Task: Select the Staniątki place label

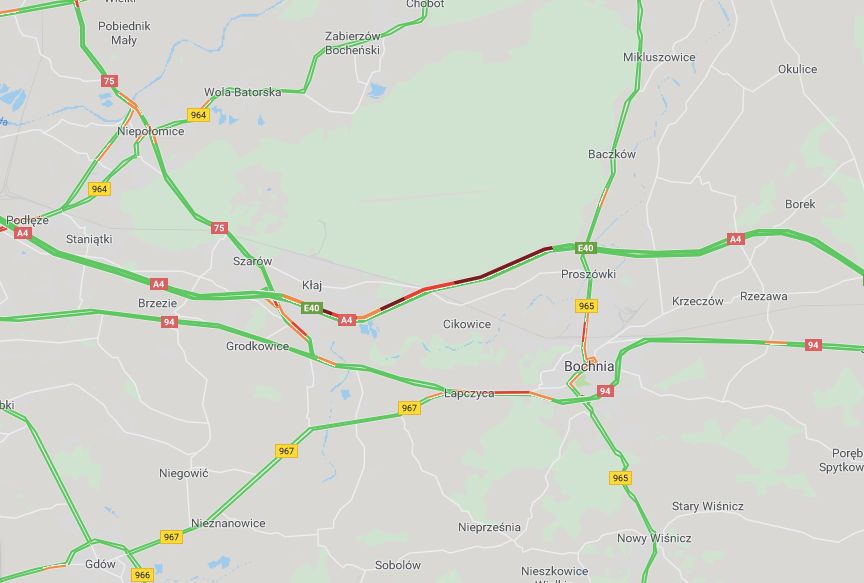Action: 89,239
